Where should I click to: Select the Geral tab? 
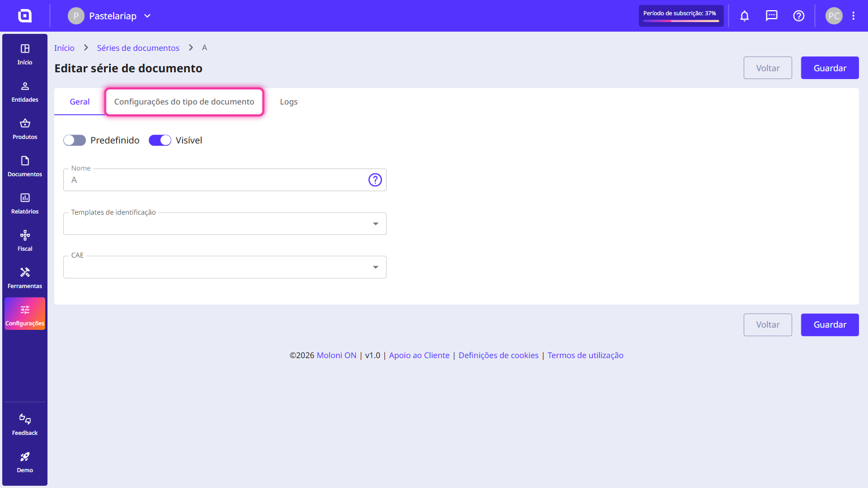80,102
